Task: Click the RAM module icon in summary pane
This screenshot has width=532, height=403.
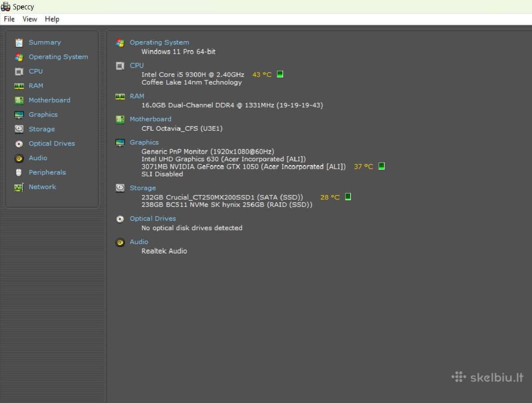Action: tap(120, 97)
